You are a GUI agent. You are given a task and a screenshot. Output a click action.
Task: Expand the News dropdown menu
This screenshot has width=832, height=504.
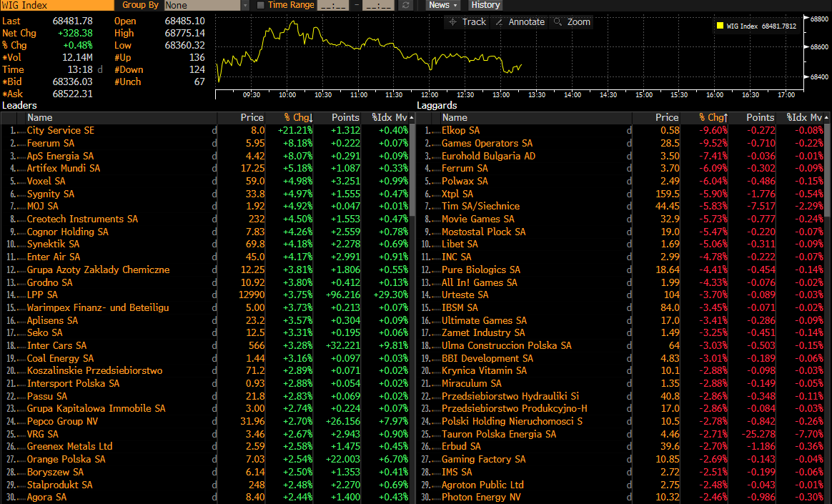tap(443, 5)
